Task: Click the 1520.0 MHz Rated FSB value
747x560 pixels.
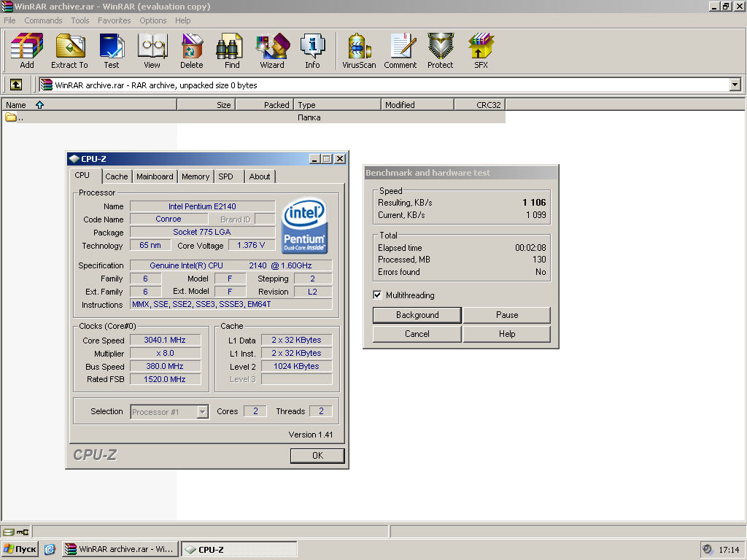Action: [165, 379]
